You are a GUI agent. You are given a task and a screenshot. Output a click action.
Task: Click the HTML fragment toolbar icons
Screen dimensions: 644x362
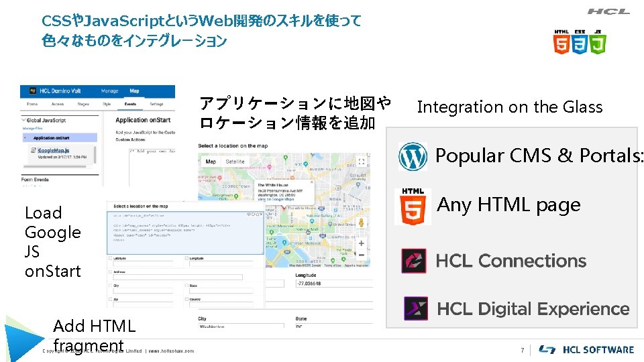click(254, 215)
